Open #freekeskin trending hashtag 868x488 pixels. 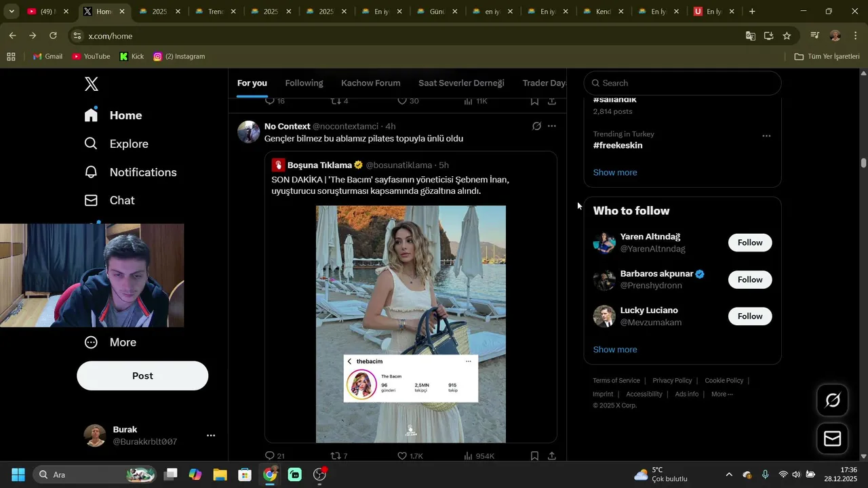click(618, 145)
